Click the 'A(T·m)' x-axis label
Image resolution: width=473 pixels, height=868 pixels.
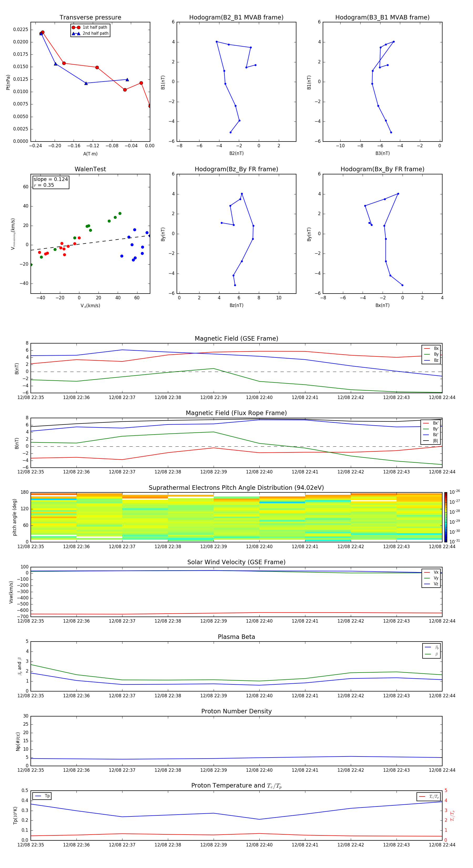(x=90, y=154)
